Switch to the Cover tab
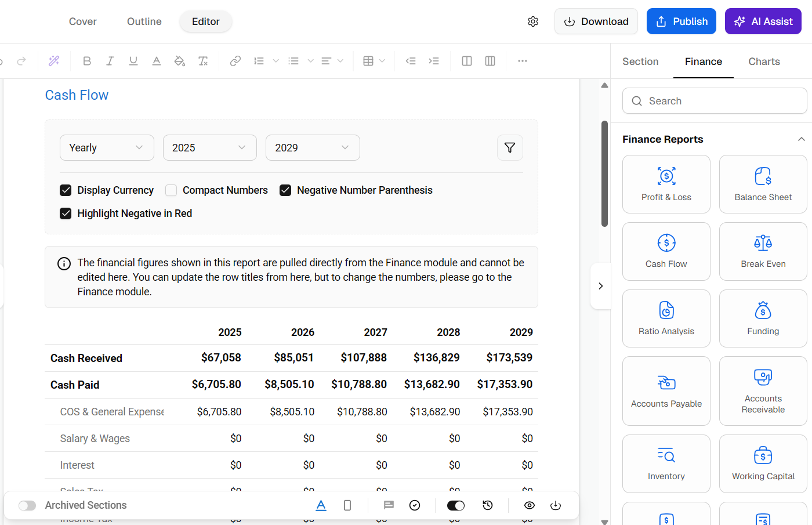 click(83, 21)
